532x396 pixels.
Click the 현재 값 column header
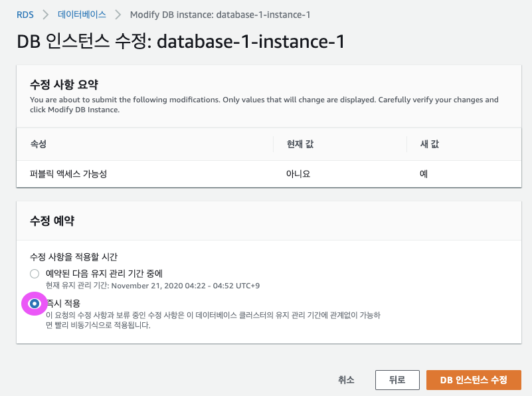[299, 144]
